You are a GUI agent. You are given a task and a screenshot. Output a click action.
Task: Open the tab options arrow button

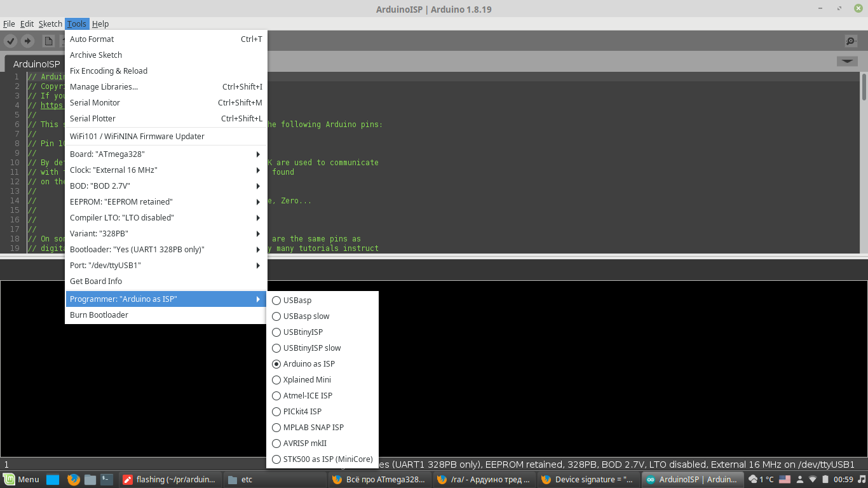pyautogui.click(x=847, y=62)
